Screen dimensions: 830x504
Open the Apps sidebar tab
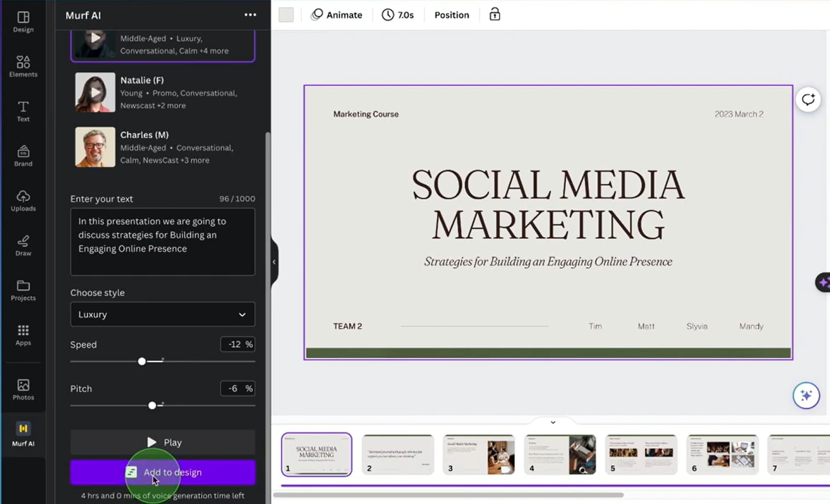[23, 335]
